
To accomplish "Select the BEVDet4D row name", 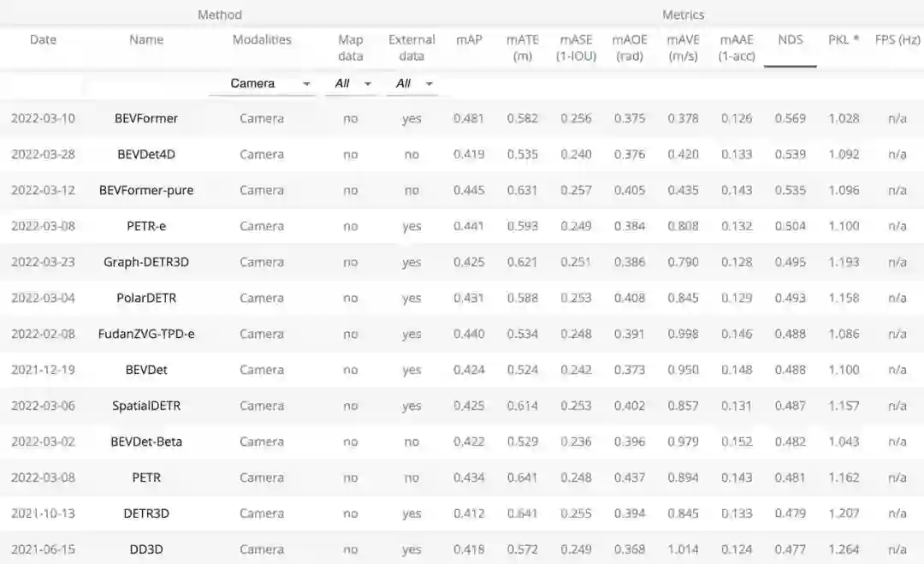I will 146,155.
